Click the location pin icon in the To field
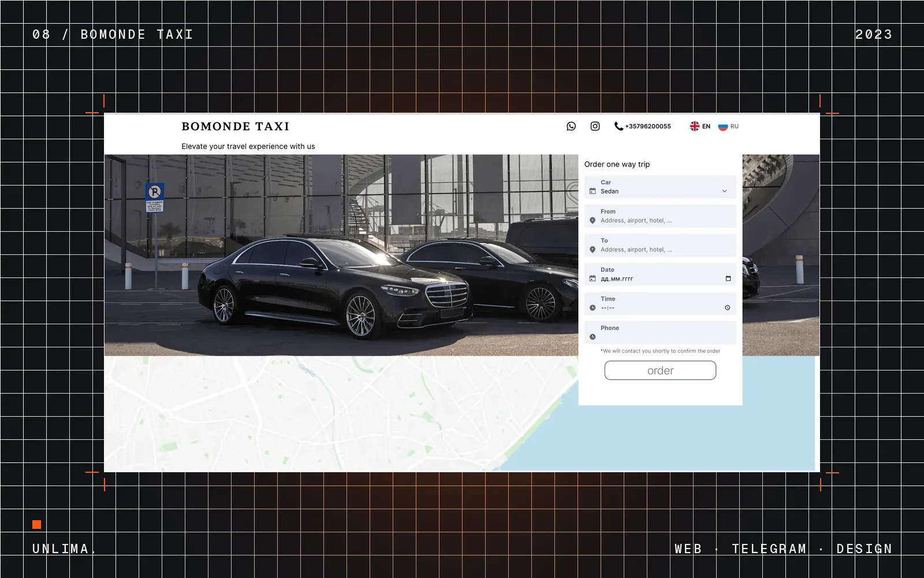924x578 pixels. pyautogui.click(x=593, y=250)
